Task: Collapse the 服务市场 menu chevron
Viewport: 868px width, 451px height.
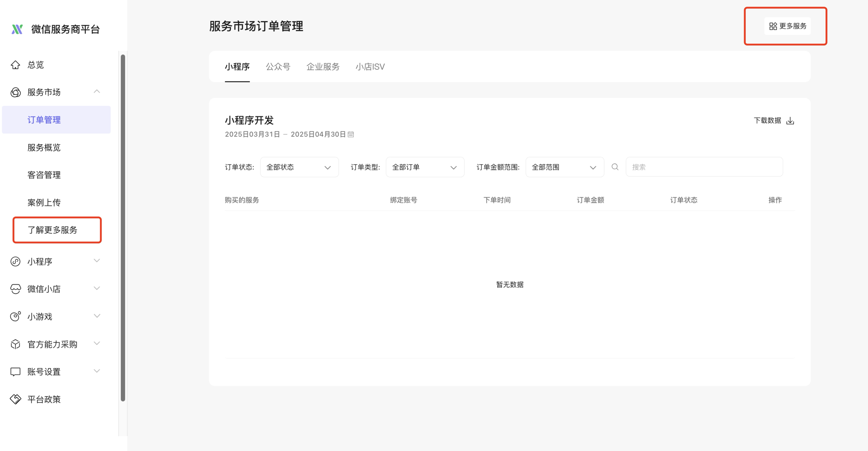Action: 97,91
